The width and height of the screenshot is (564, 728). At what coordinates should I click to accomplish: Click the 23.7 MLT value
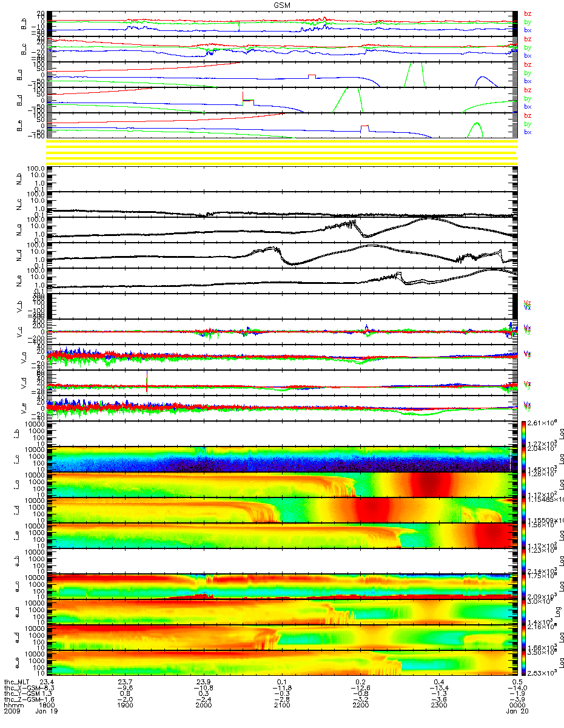click(x=126, y=681)
